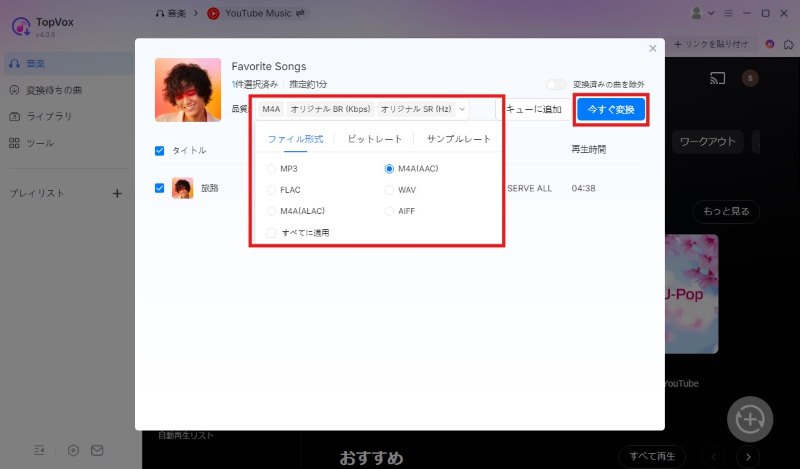Click the cast icon in YouTube Music

pyautogui.click(x=717, y=78)
